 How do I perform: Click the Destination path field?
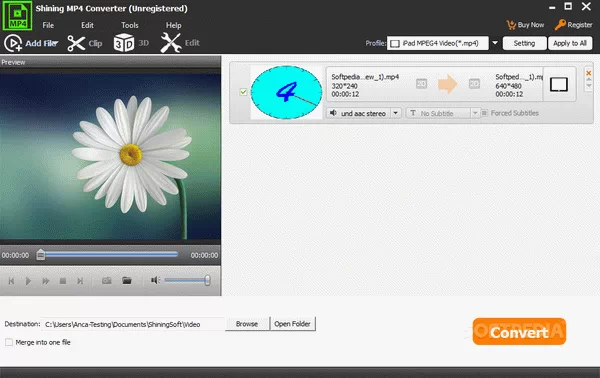pos(133,324)
